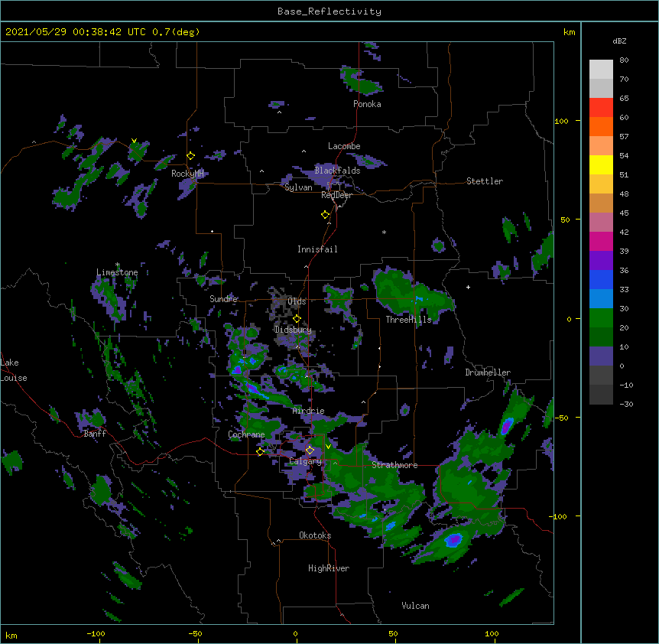Screen dimensions: 659x644
Task: Select the Blackfalds city label
Action: pyautogui.click(x=337, y=171)
